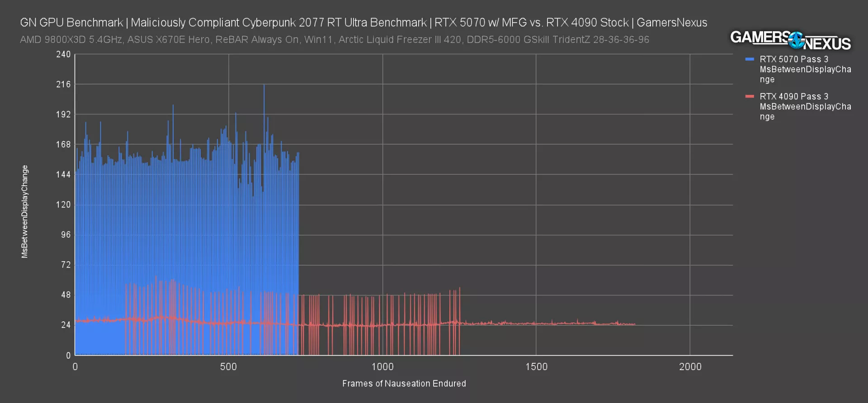This screenshot has width=868, height=403.
Task: Select the Frames of Nauseation Endured axis title
Action: (404, 384)
